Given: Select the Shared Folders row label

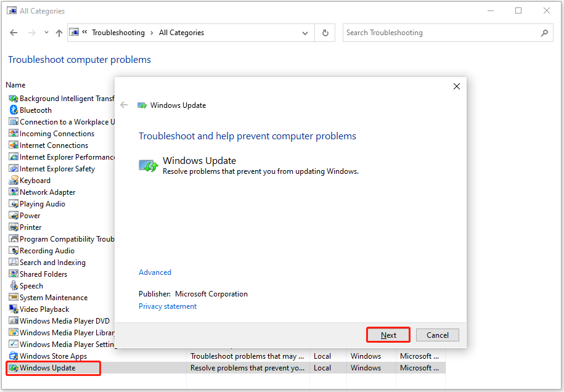Looking at the screenshot, I should pos(44,274).
